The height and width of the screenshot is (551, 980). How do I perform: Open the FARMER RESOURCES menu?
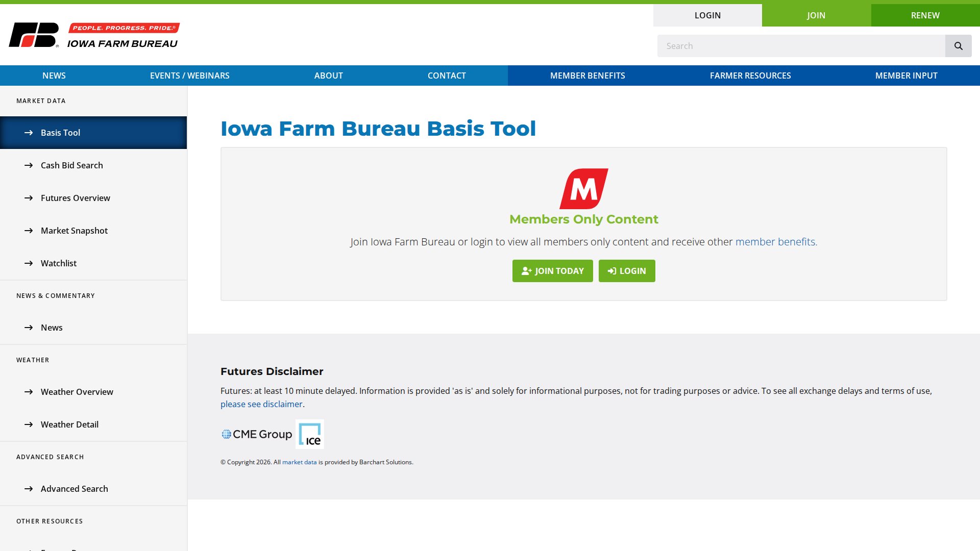750,76
